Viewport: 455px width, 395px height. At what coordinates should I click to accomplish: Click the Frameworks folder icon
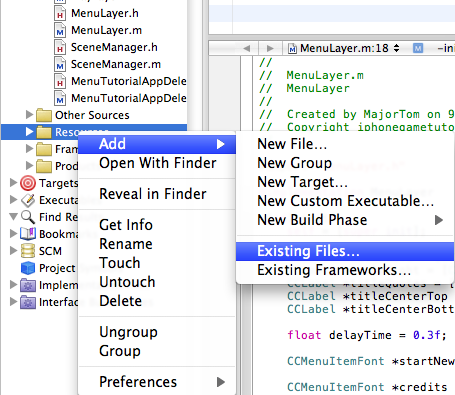44,149
